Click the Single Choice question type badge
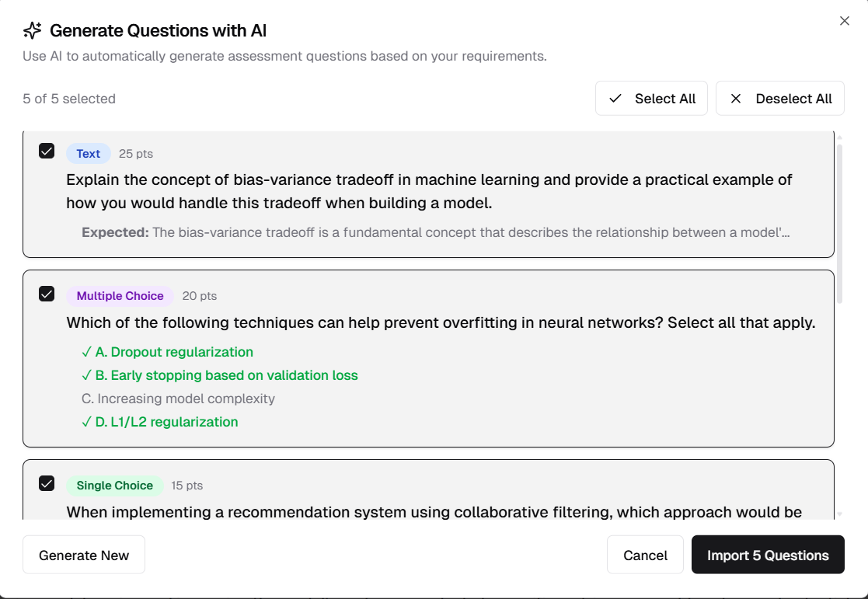868x599 pixels. point(114,485)
